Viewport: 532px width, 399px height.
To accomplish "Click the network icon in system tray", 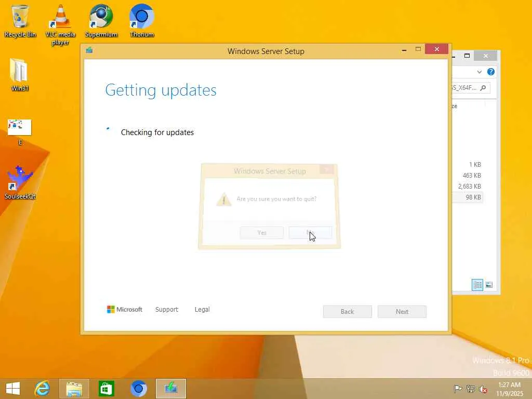I will pos(470,389).
